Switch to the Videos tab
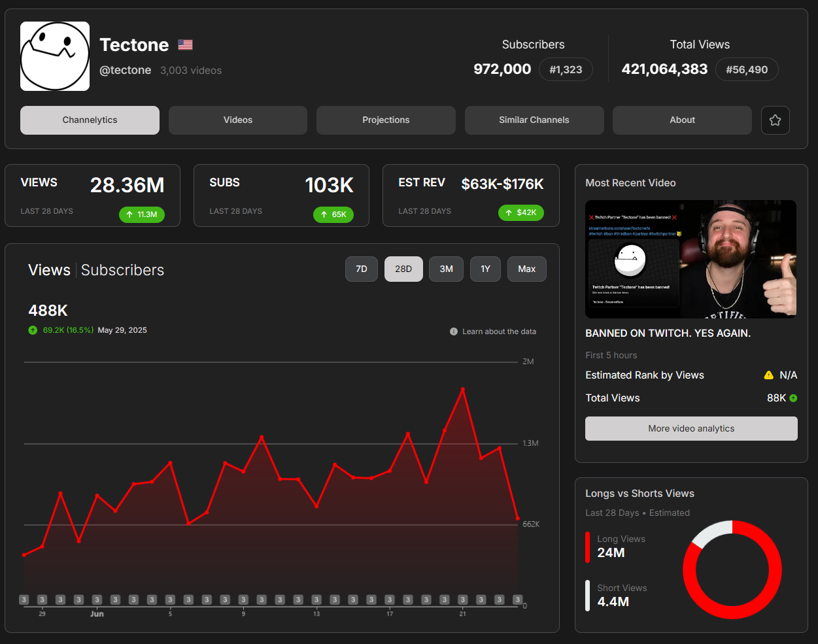 tap(238, 120)
